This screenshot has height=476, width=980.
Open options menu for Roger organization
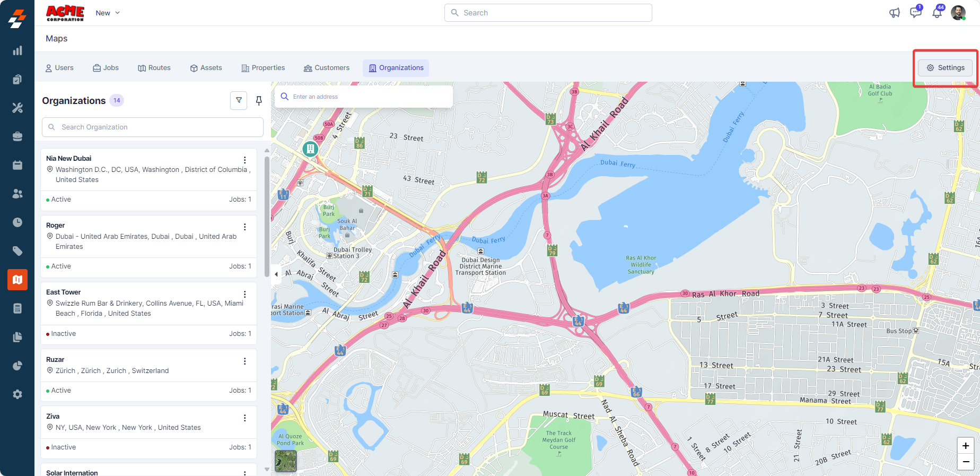[244, 227]
